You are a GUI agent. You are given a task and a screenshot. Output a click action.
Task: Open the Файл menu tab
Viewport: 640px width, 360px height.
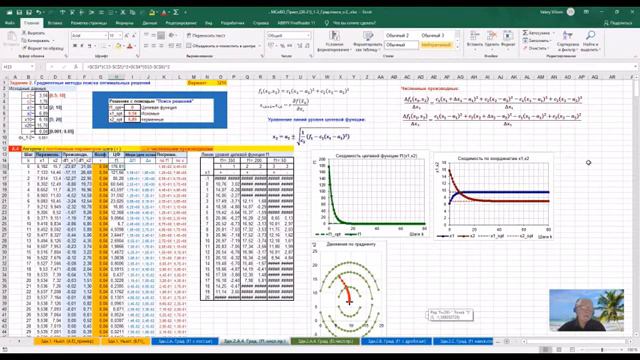click(x=10, y=23)
